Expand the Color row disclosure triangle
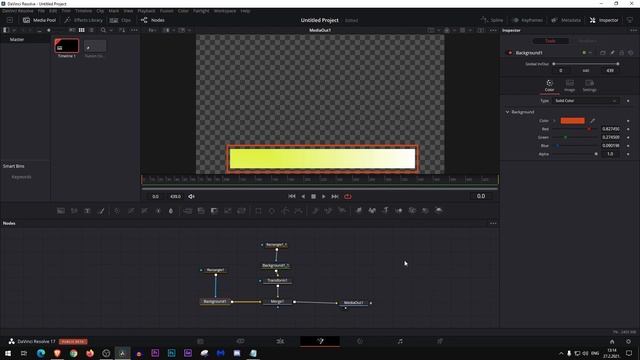The width and height of the screenshot is (640, 360). (x=554, y=121)
